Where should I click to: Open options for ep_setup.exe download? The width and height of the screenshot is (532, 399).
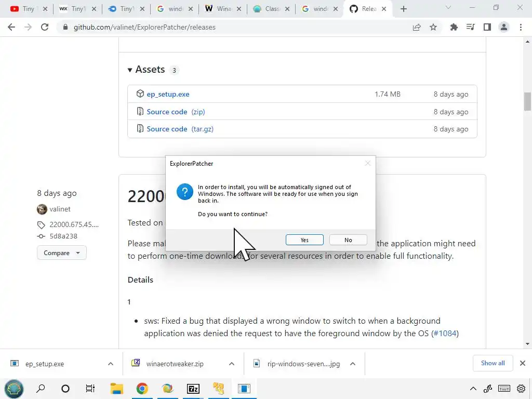click(x=111, y=364)
